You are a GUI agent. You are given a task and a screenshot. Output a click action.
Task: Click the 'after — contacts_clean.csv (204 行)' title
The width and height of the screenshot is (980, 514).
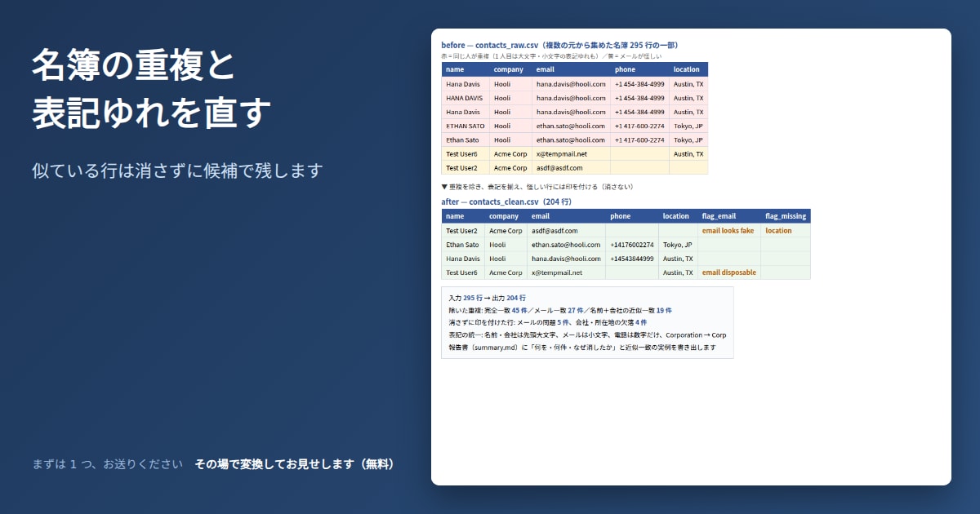tap(506, 202)
